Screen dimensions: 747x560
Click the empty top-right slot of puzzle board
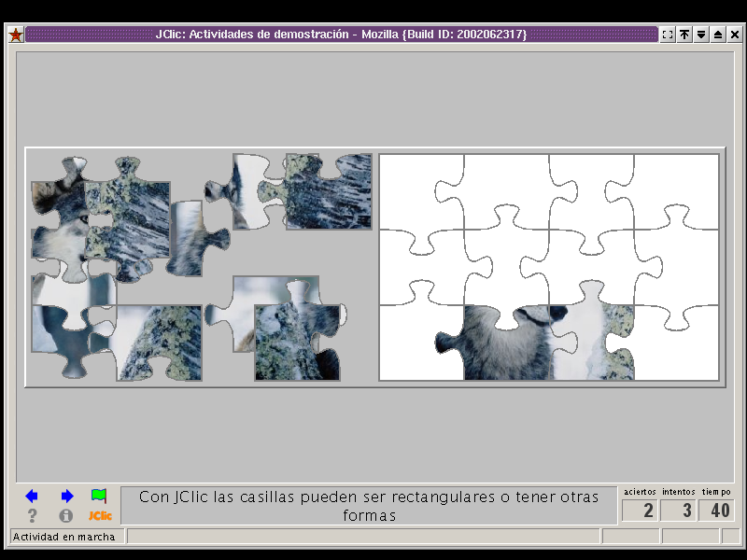pyautogui.click(x=677, y=191)
